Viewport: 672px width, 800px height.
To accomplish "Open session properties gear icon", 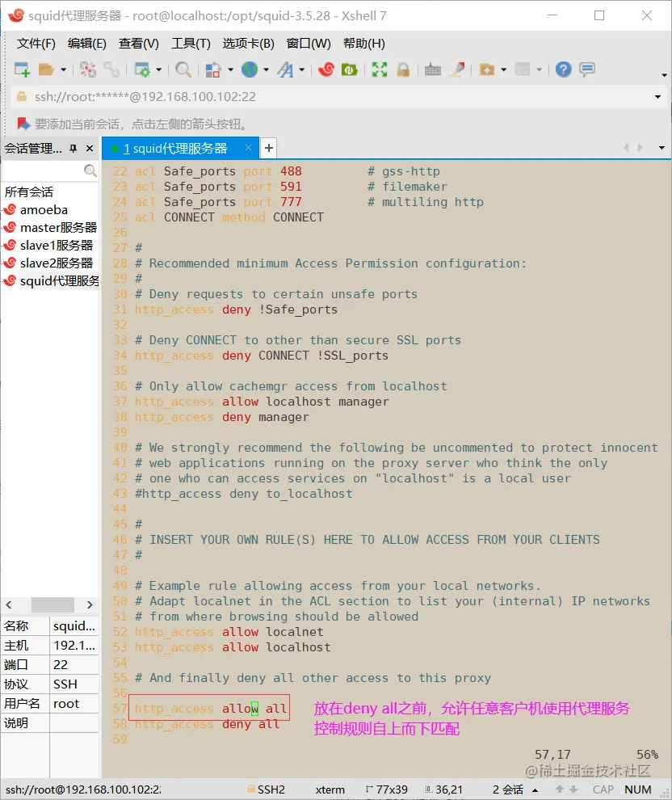I will point(142,69).
